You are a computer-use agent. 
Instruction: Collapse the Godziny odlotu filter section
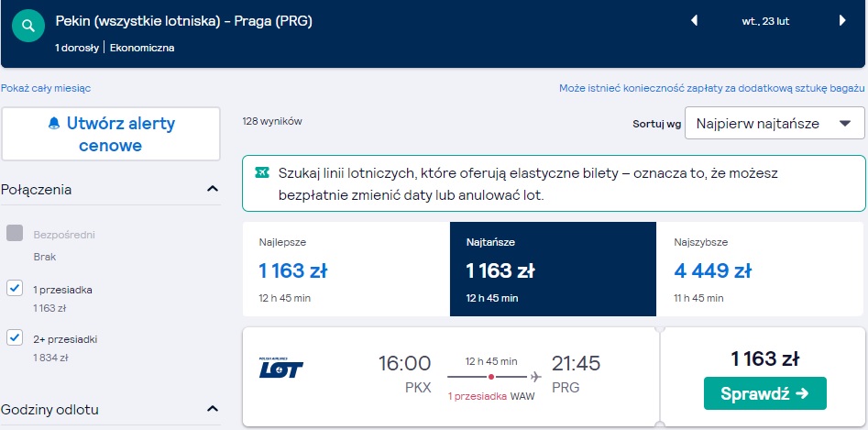pyautogui.click(x=213, y=409)
